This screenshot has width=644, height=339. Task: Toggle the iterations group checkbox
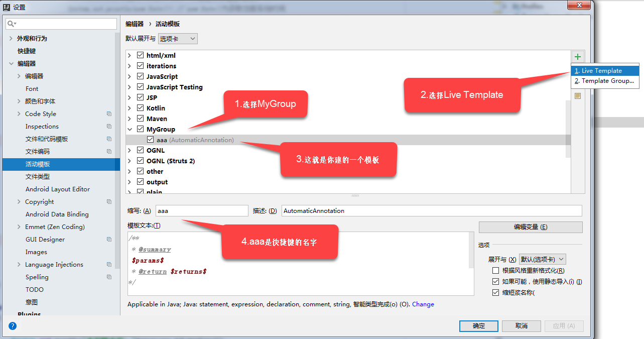[x=140, y=66]
